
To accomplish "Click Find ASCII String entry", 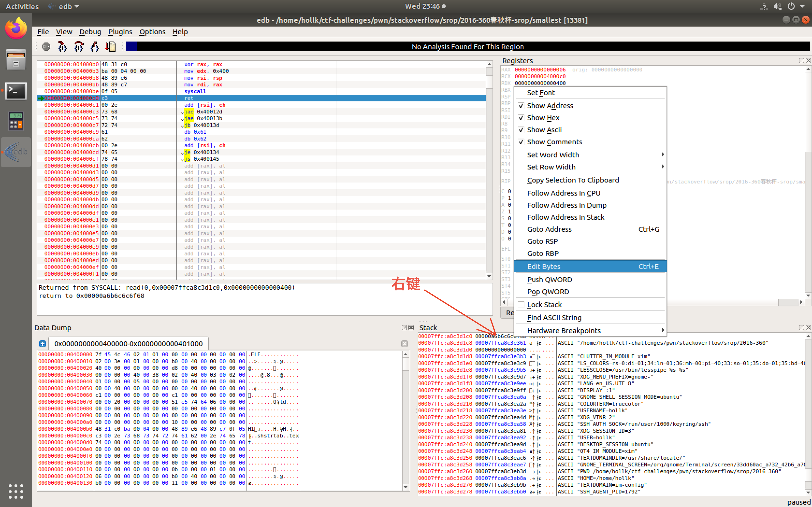I will [x=554, y=317].
